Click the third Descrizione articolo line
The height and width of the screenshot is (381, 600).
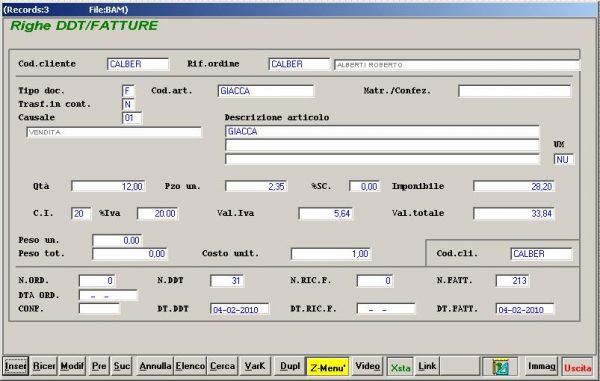(x=382, y=159)
